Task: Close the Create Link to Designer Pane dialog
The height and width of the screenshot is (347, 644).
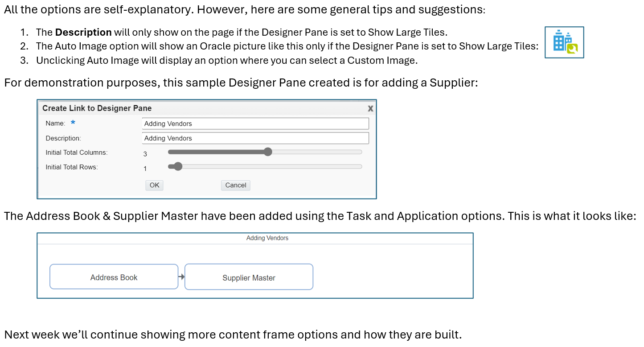Action: coord(370,108)
